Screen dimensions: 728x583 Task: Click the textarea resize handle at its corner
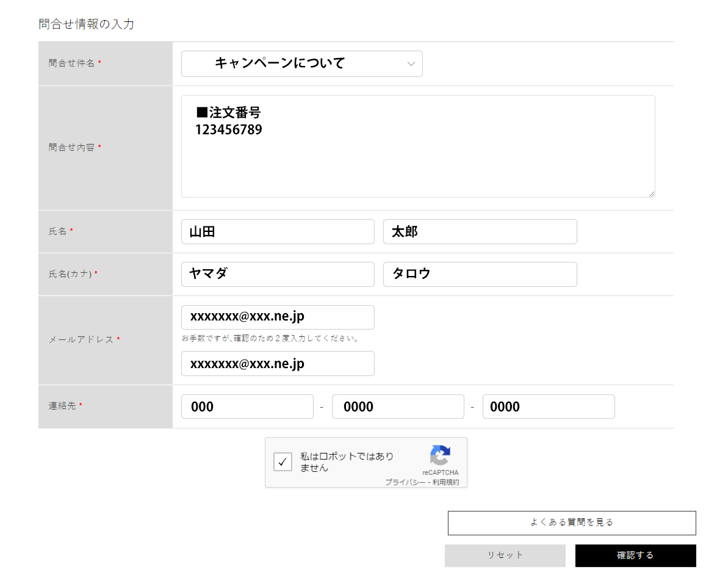coord(651,194)
